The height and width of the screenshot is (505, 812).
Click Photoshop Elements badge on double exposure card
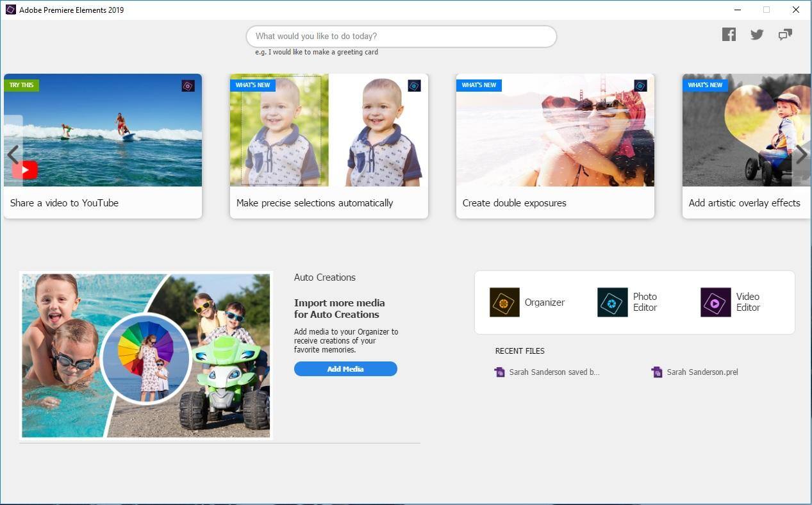click(x=640, y=86)
